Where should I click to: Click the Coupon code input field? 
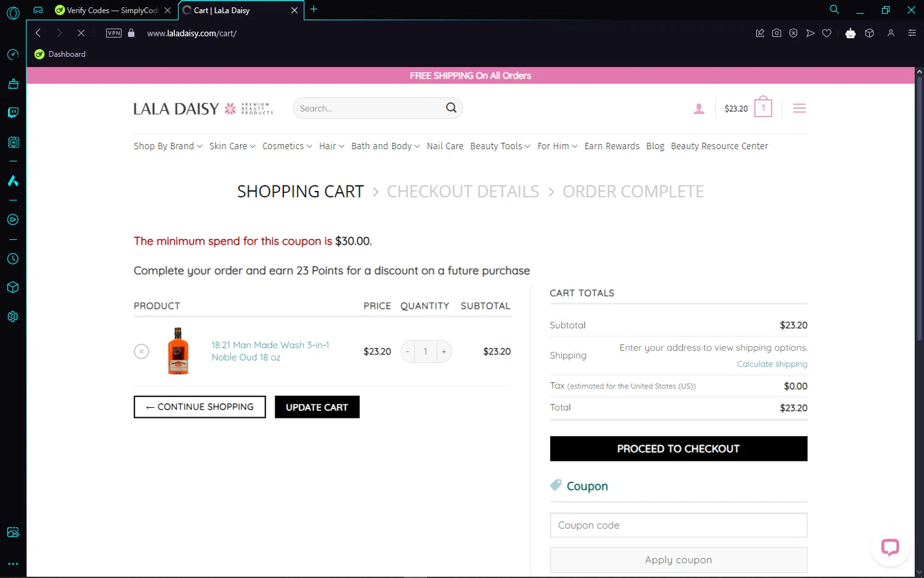[x=678, y=525]
